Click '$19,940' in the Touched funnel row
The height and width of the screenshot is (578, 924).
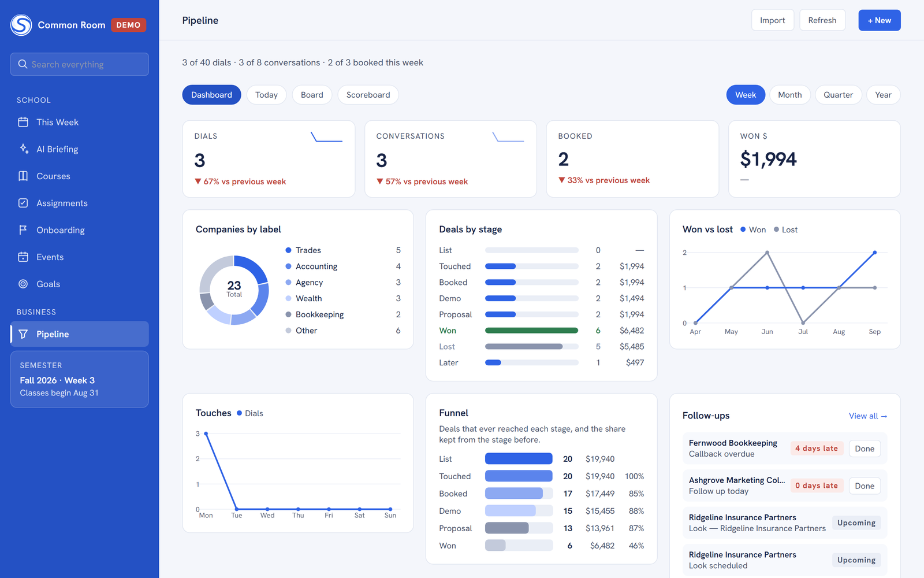pyautogui.click(x=599, y=476)
